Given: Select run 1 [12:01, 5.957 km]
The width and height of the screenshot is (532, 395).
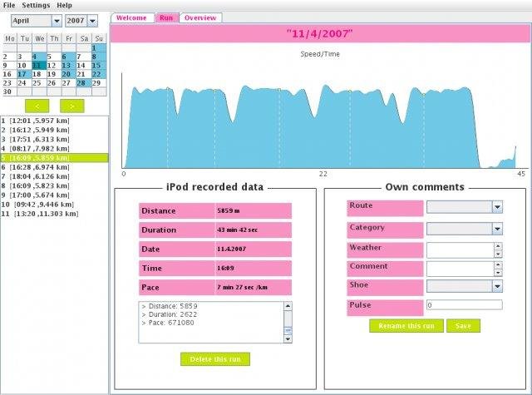Looking at the screenshot, I should [x=54, y=121].
